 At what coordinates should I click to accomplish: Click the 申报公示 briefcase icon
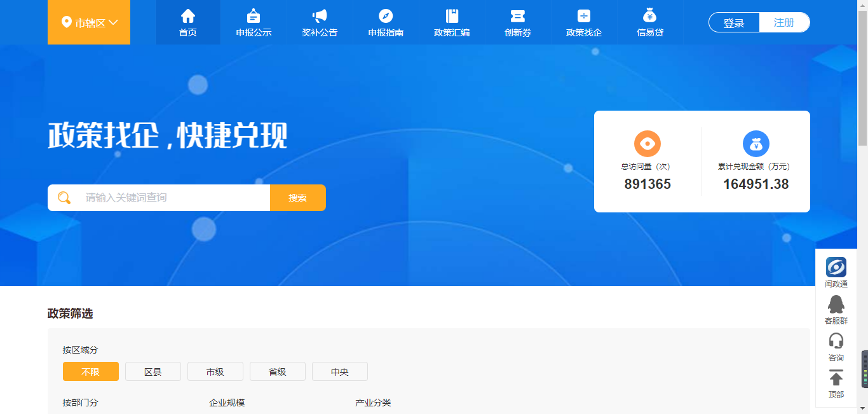254,16
